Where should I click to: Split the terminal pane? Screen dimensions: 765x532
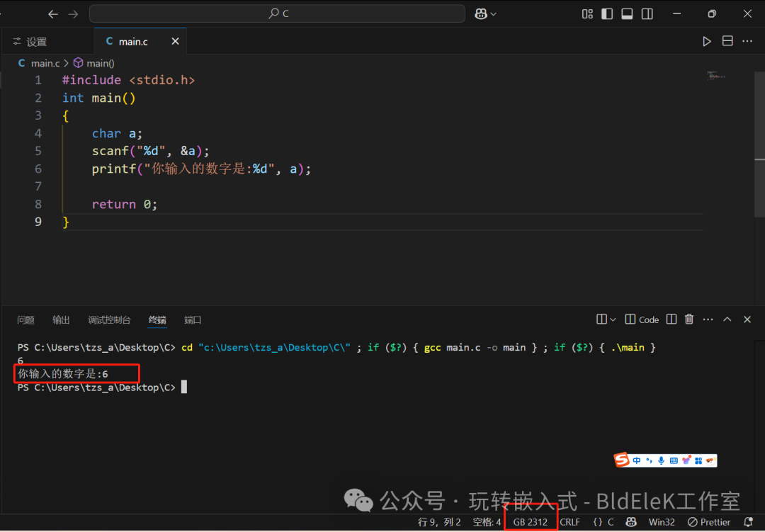pos(671,319)
